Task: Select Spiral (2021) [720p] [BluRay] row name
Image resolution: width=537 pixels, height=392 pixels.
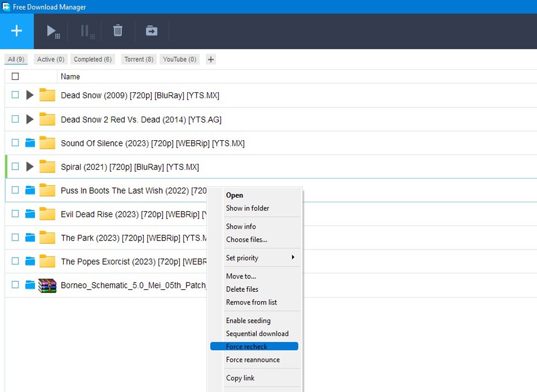Action: coord(130,166)
